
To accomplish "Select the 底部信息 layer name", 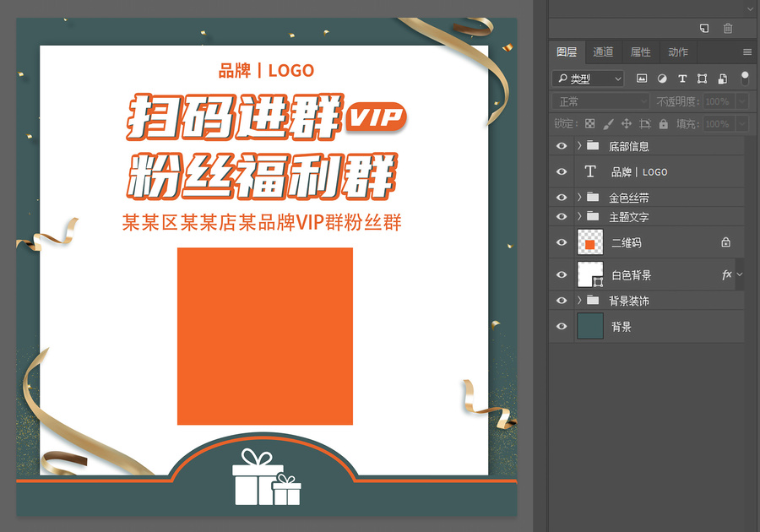I will (x=628, y=146).
